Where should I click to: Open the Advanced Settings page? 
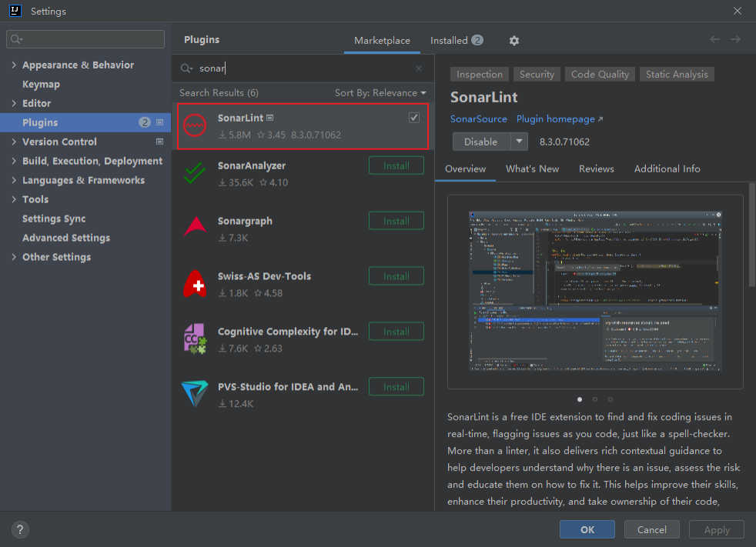point(66,238)
